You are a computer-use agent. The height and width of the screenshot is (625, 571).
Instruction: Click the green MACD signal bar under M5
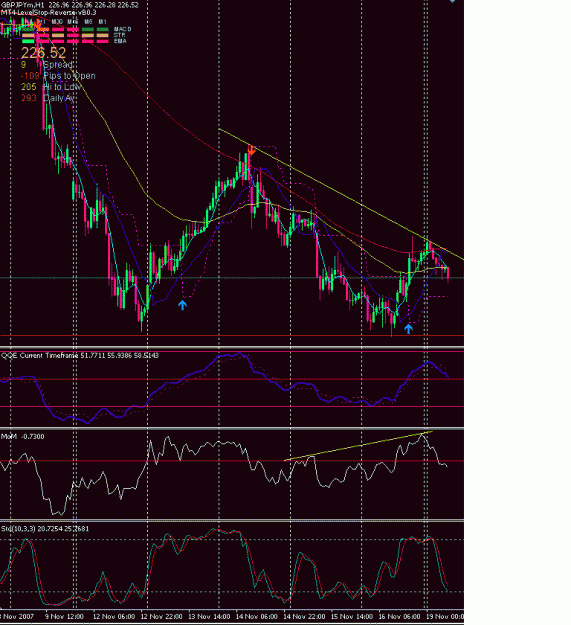pyautogui.click(x=88, y=29)
